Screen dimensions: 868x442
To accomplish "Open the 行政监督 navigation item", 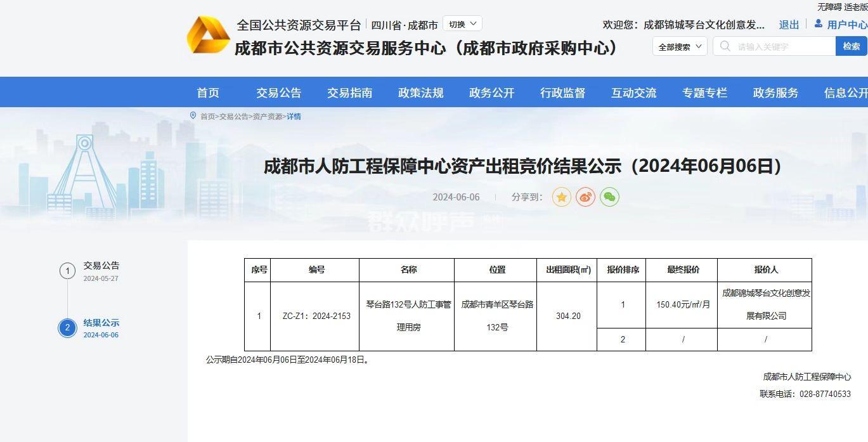I will [x=562, y=93].
